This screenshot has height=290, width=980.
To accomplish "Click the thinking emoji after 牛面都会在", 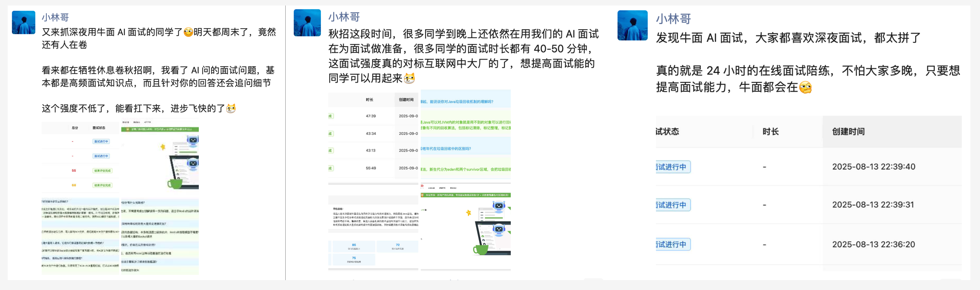I will pyautogui.click(x=805, y=88).
